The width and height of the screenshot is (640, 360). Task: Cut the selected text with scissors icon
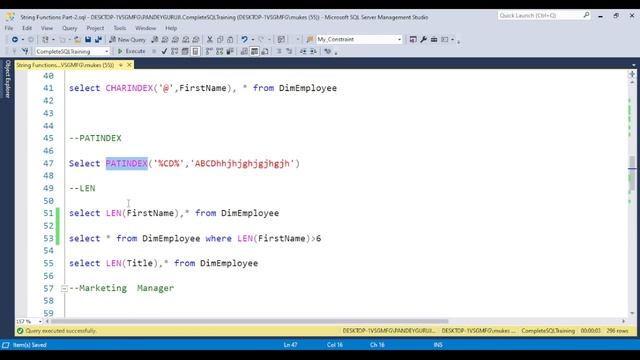[209, 40]
